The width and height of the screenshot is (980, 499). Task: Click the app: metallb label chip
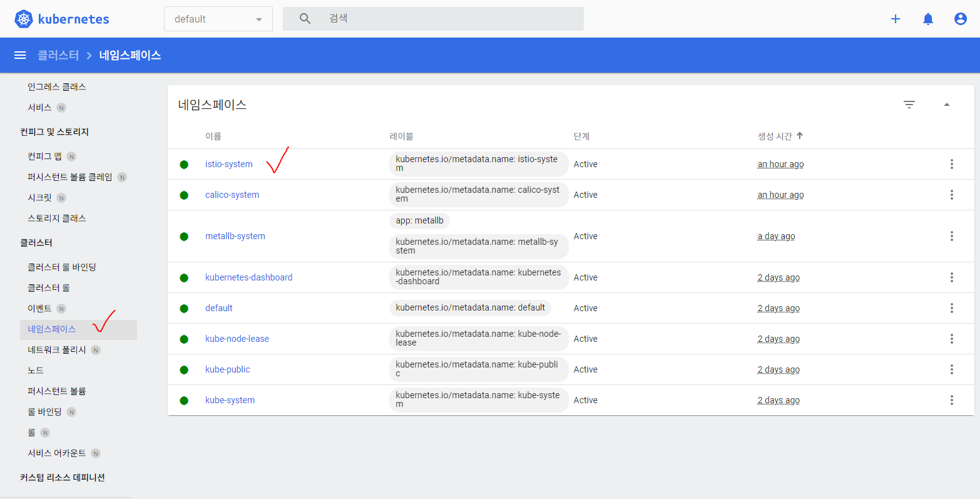[419, 220]
